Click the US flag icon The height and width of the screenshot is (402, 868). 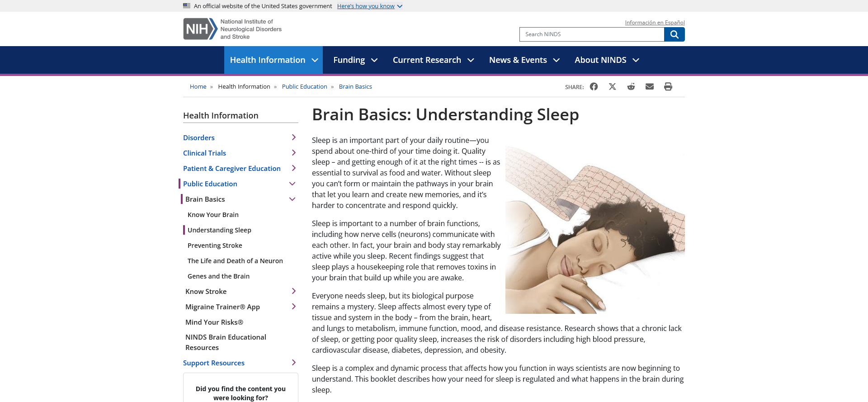point(187,6)
